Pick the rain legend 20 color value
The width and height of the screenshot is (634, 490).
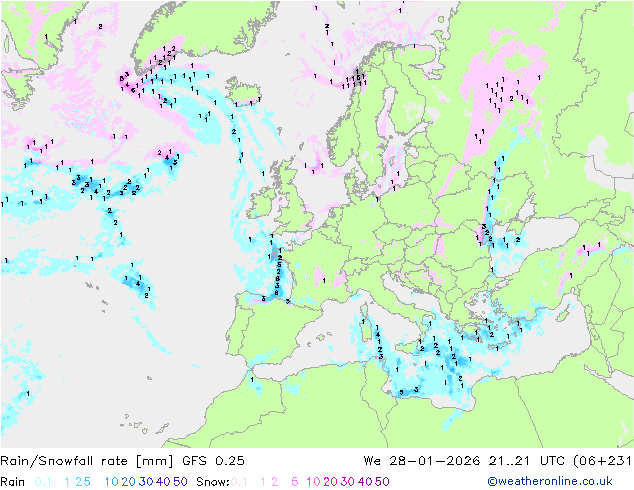[x=129, y=482]
